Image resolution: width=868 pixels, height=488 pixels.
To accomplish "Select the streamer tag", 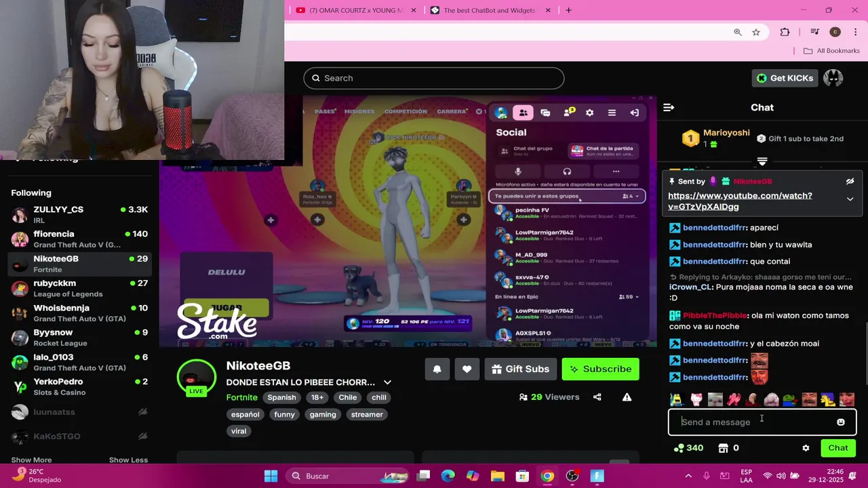I will click(367, 414).
